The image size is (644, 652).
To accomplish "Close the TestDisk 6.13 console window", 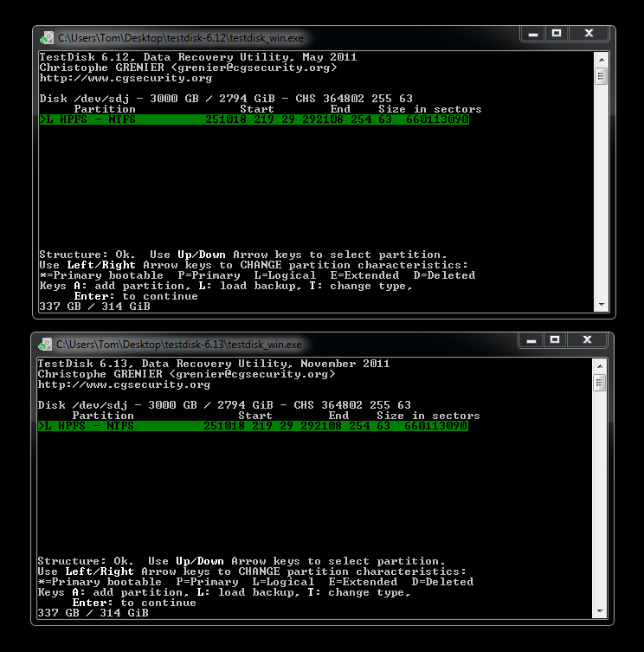I will pyautogui.click(x=589, y=340).
